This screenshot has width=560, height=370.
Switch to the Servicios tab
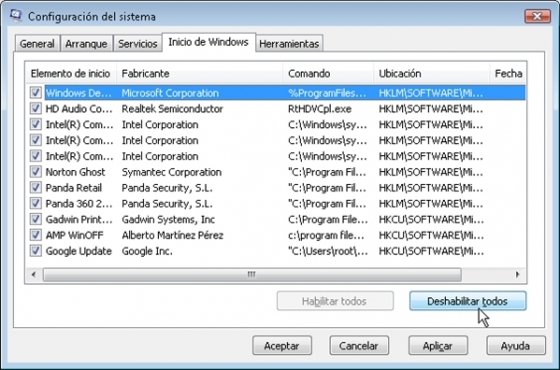138,44
